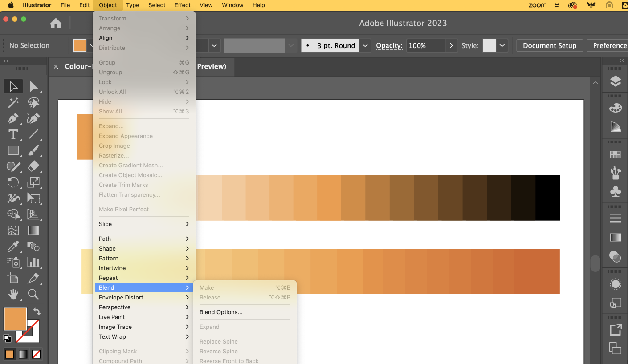
Task: Reset to default fill and stroke
Action: pos(7,338)
